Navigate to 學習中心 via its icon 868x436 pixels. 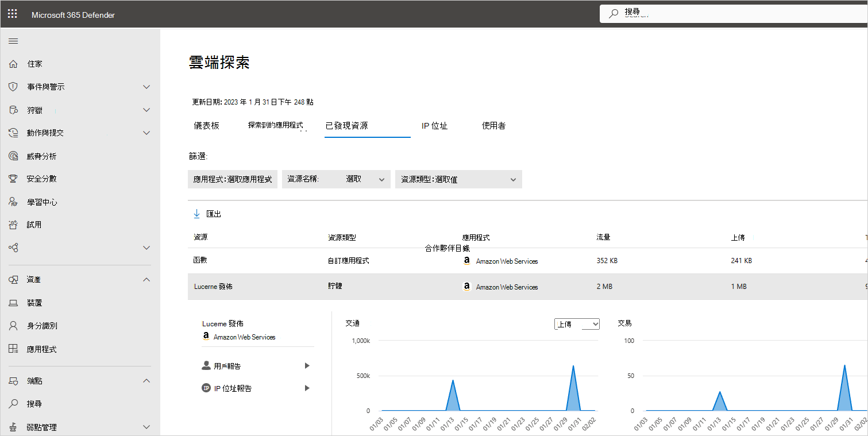pyautogui.click(x=13, y=201)
